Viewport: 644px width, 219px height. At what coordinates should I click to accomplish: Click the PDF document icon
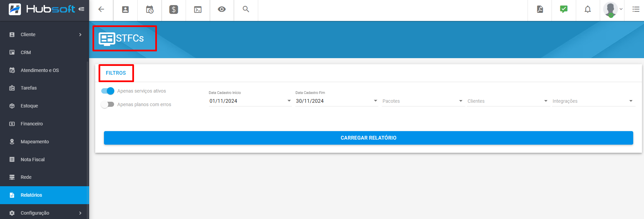(x=540, y=9)
